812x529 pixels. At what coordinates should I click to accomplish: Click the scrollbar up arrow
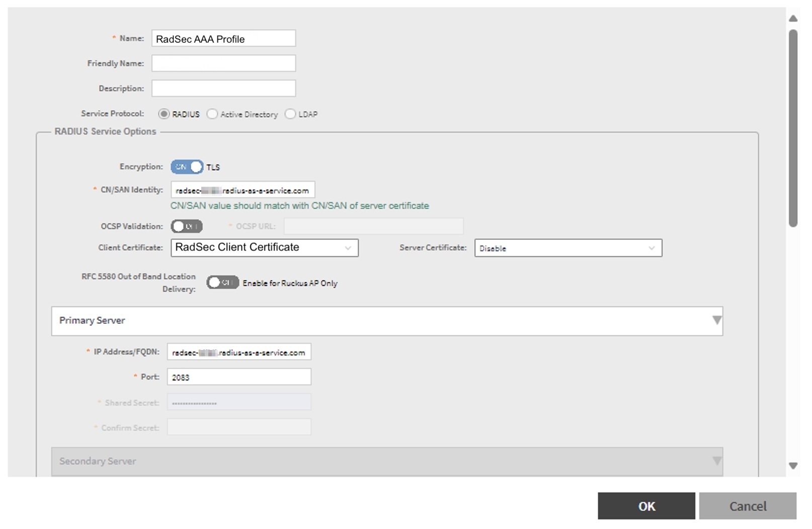click(x=793, y=19)
